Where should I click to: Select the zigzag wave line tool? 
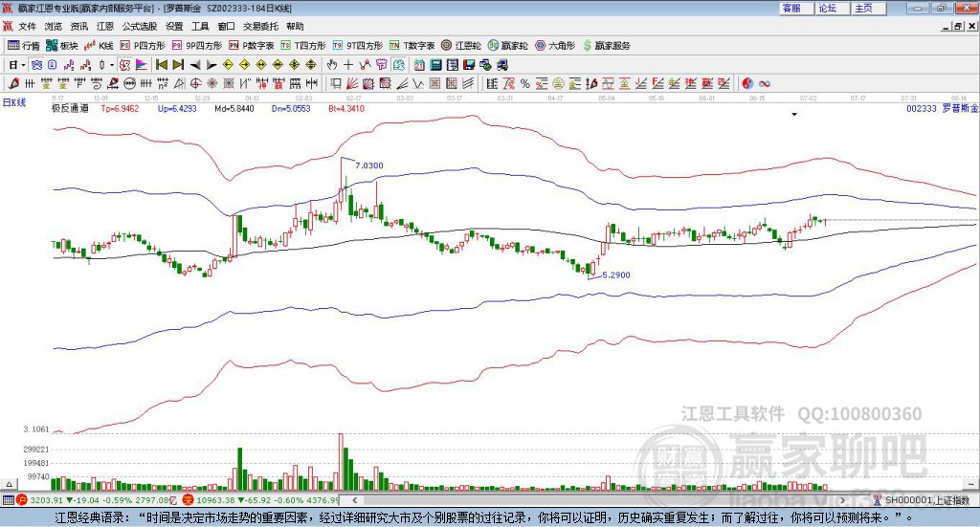point(417,83)
